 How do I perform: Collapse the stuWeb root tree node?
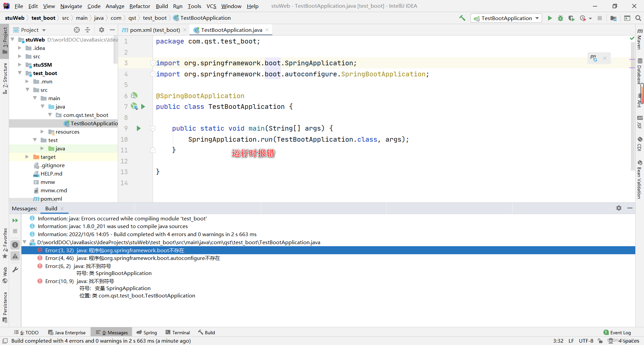click(12, 40)
